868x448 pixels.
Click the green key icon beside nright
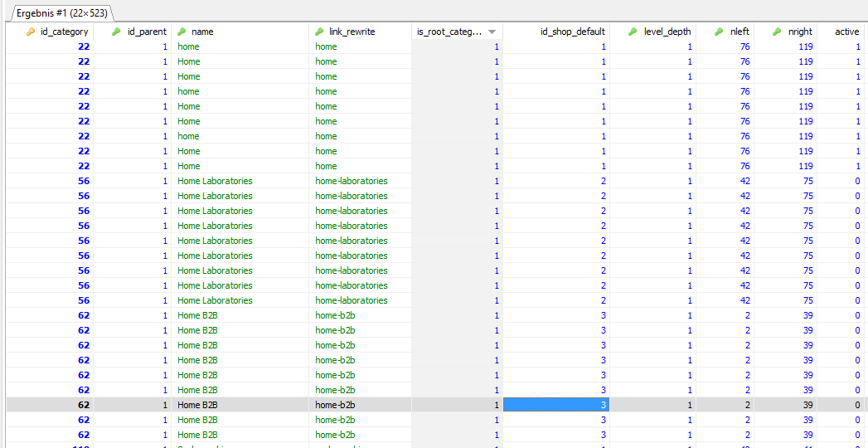pos(778,32)
